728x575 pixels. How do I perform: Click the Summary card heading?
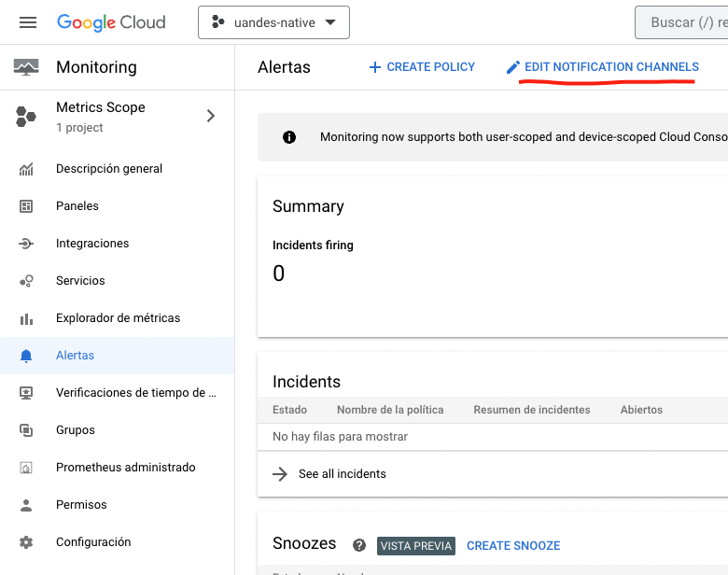pyautogui.click(x=308, y=206)
